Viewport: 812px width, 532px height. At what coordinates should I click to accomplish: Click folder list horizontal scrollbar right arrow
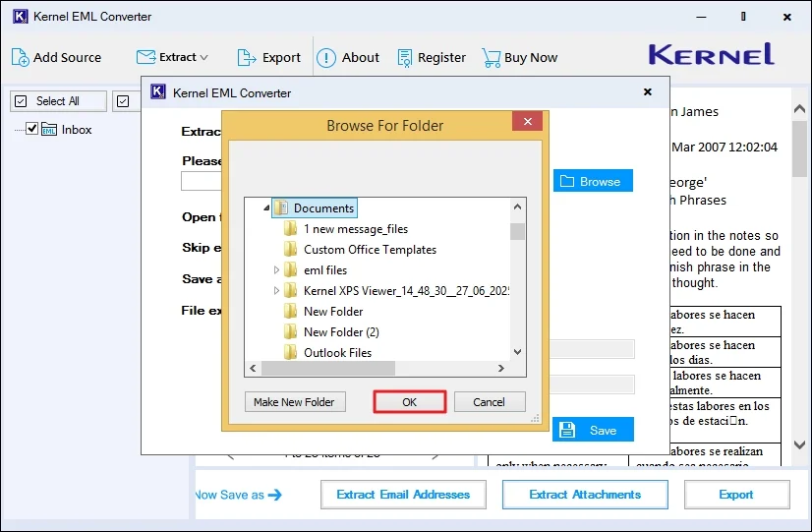(500, 369)
